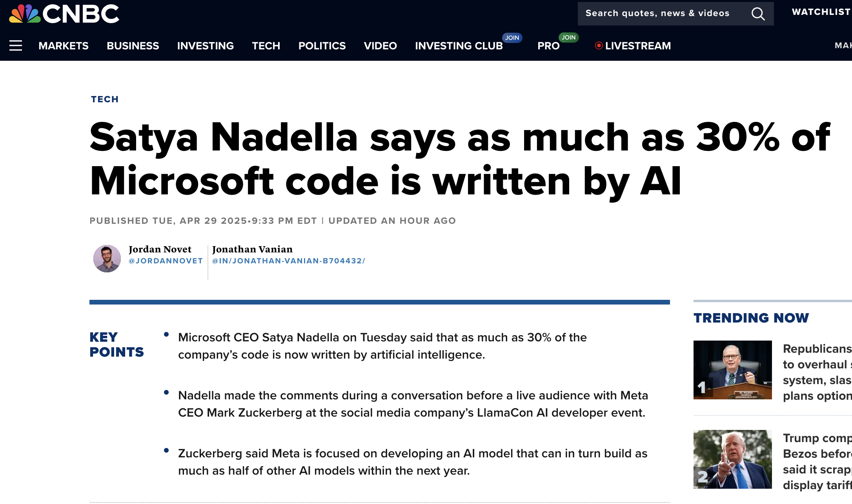852x504 pixels.
Task: Open the Politics section
Action: 322,46
